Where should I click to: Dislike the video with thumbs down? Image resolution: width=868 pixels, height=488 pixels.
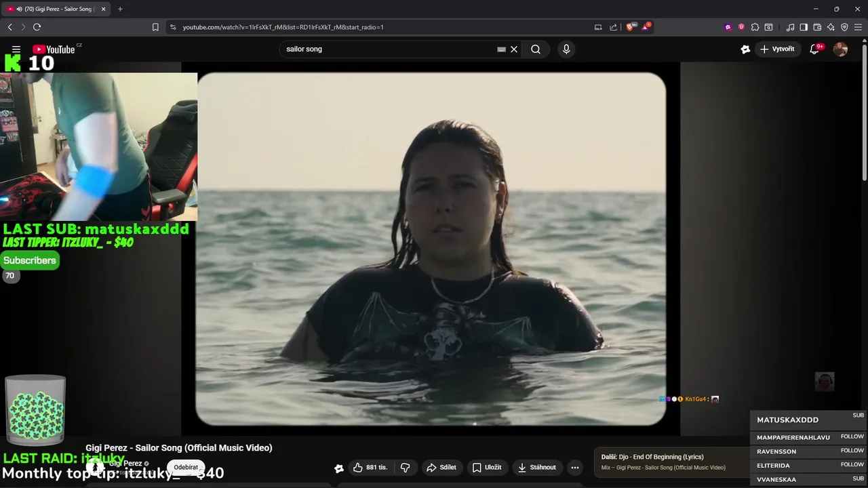[405, 467]
